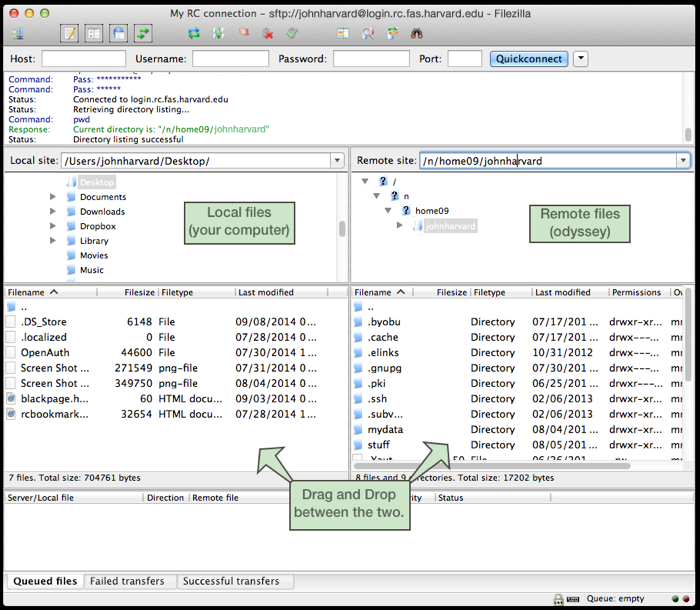Toggle the message log display icon
This screenshot has width=700, height=610.
pos(69,33)
